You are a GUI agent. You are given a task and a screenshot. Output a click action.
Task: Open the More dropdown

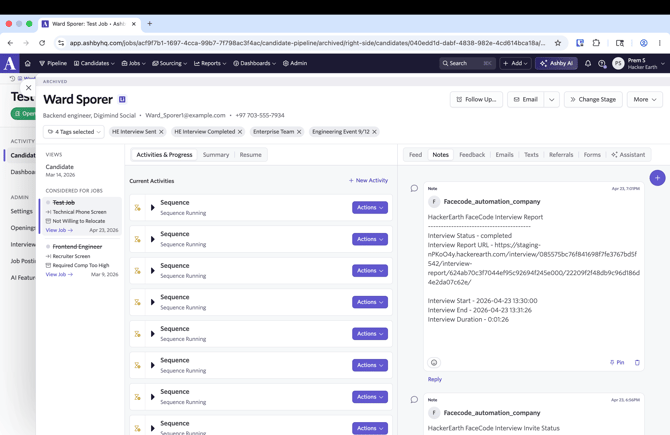[x=645, y=100]
